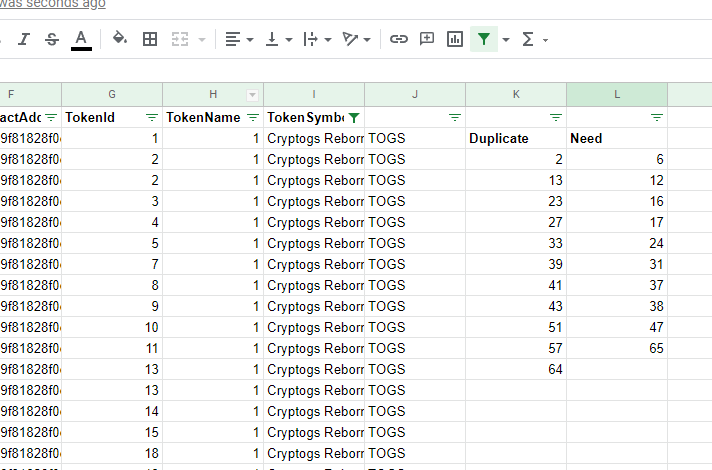712x470 pixels.
Task: Click Cryptogs Reborn cell in TokenId 5 row
Action: (x=314, y=243)
